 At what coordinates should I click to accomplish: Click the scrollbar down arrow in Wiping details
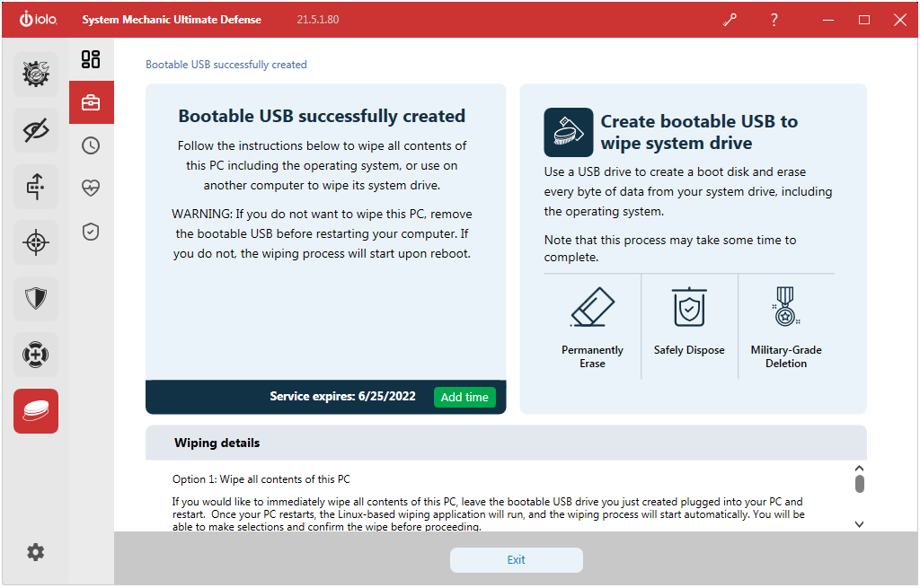coord(859,524)
